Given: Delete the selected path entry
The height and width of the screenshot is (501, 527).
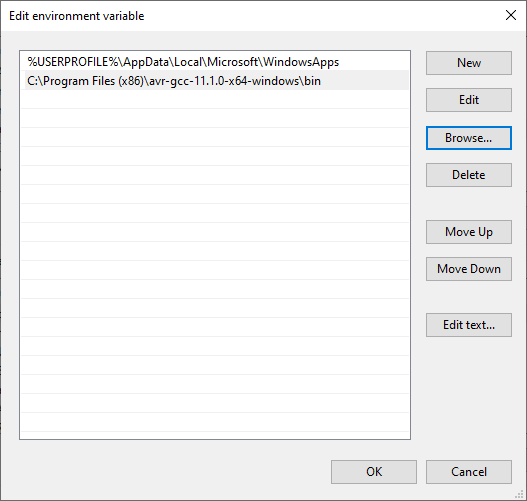Looking at the screenshot, I should point(469,175).
